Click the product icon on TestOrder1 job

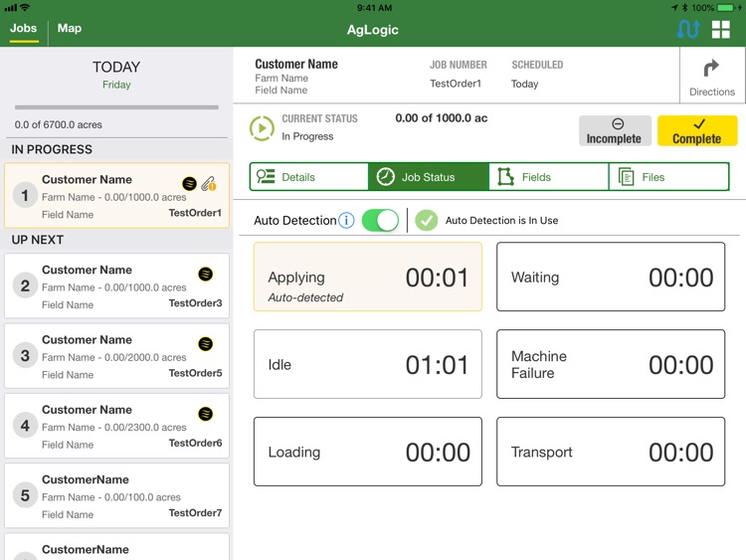(189, 183)
